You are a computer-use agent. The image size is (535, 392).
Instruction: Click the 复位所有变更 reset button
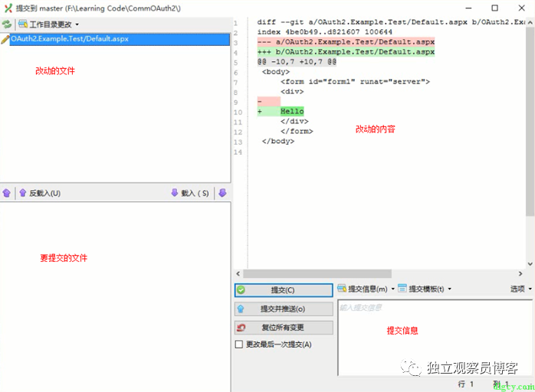click(283, 328)
